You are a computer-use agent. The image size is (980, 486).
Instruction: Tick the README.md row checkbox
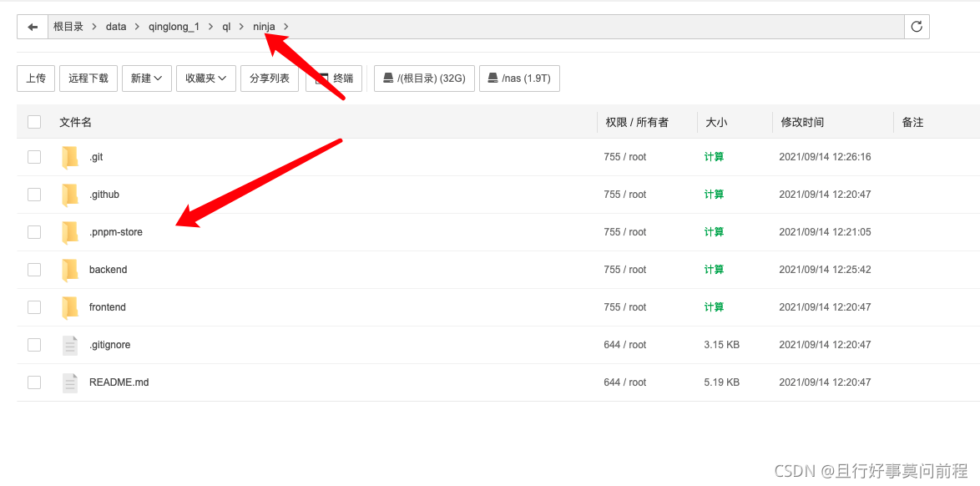coord(34,382)
